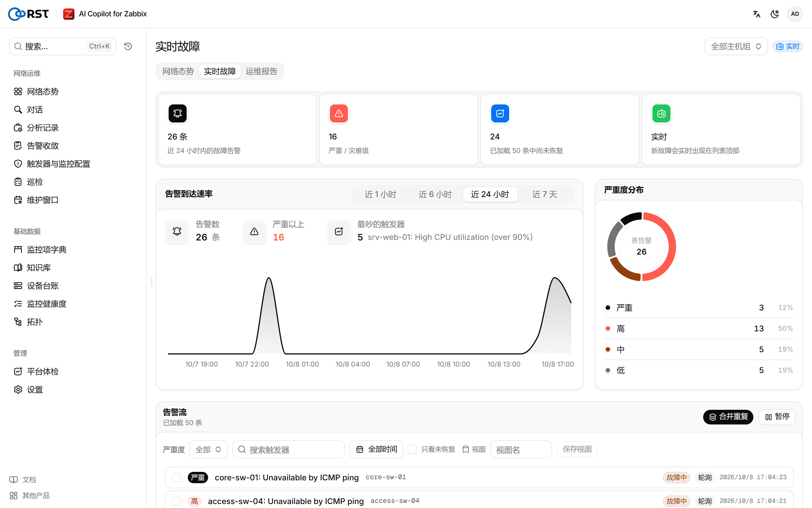Screen dimensions: 812x508
Task: Check the core-sw-01 alert row checkbox
Action: click(x=176, y=478)
